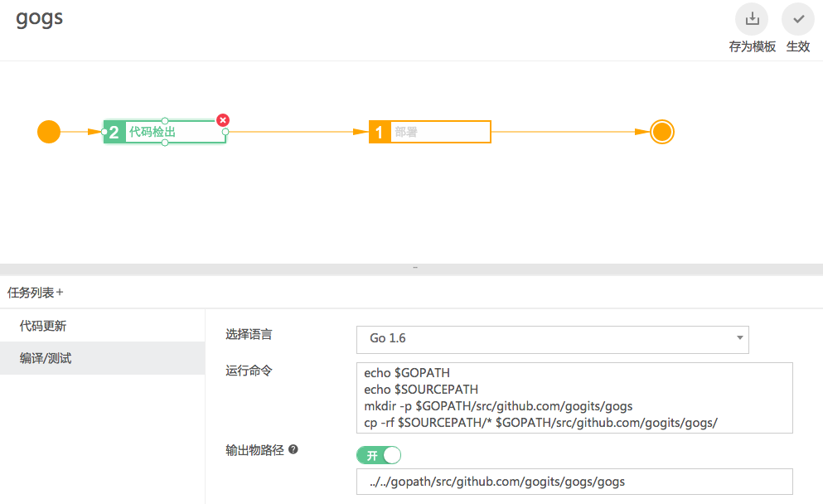Screen dimensions: 823x504
Task: Click the number 2 stage badge
Action: [114, 133]
